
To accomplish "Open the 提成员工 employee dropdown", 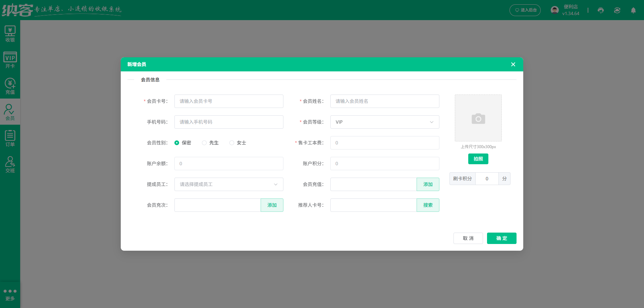I will coord(229,184).
